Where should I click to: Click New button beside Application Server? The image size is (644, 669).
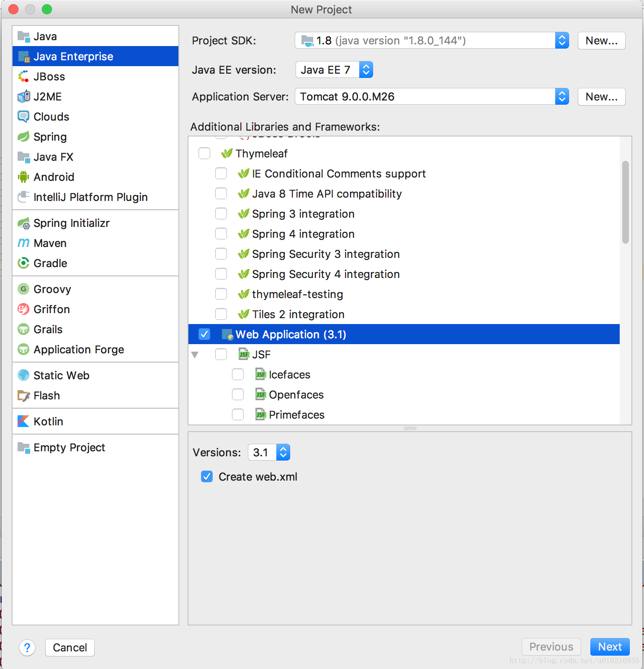[601, 97]
